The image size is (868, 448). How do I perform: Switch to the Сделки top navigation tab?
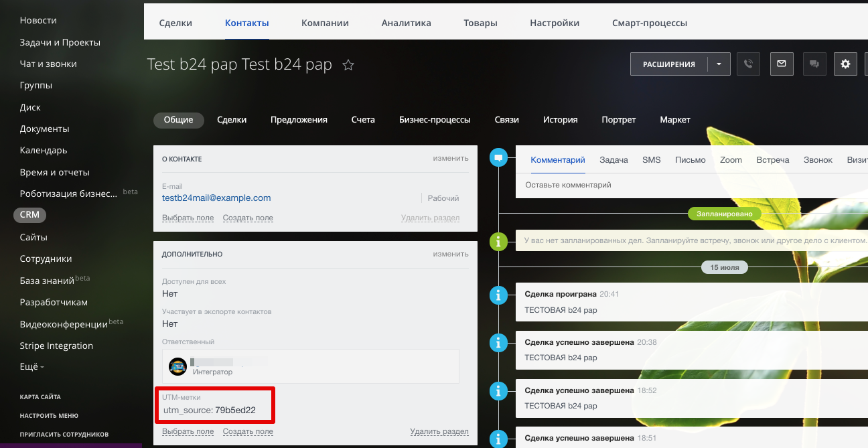click(x=175, y=23)
